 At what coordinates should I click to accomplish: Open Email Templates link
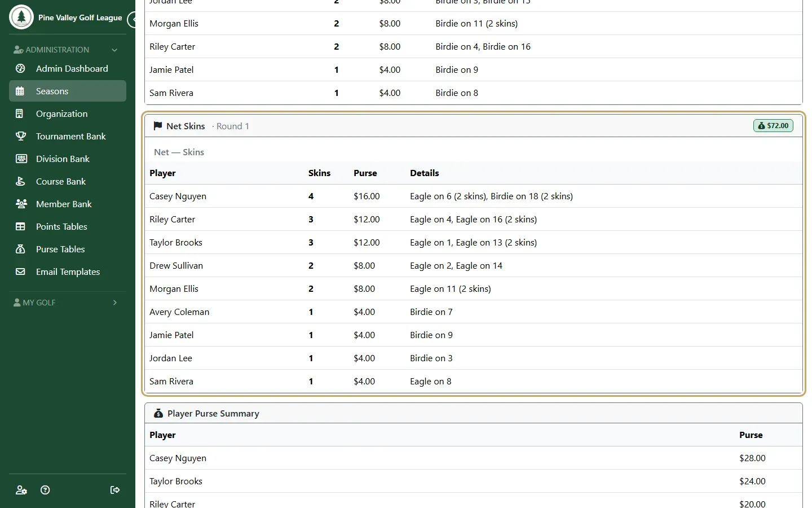pyautogui.click(x=68, y=271)
